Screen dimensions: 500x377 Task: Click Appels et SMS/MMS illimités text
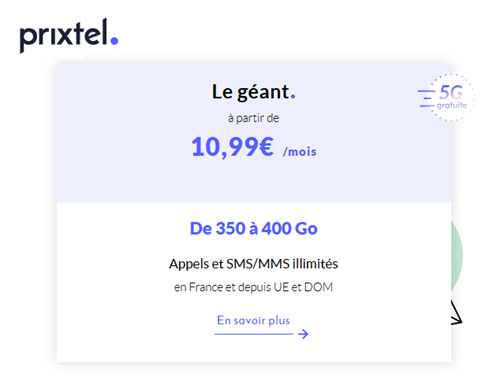[x=253, y=264]
